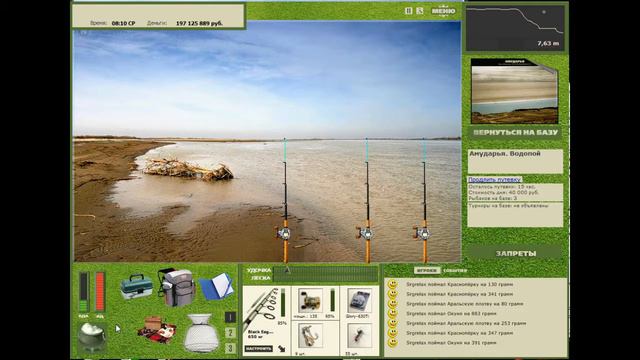Click the reel on middle rod
The height and width of the screenshot is (360, 640).
coord(365,233)
